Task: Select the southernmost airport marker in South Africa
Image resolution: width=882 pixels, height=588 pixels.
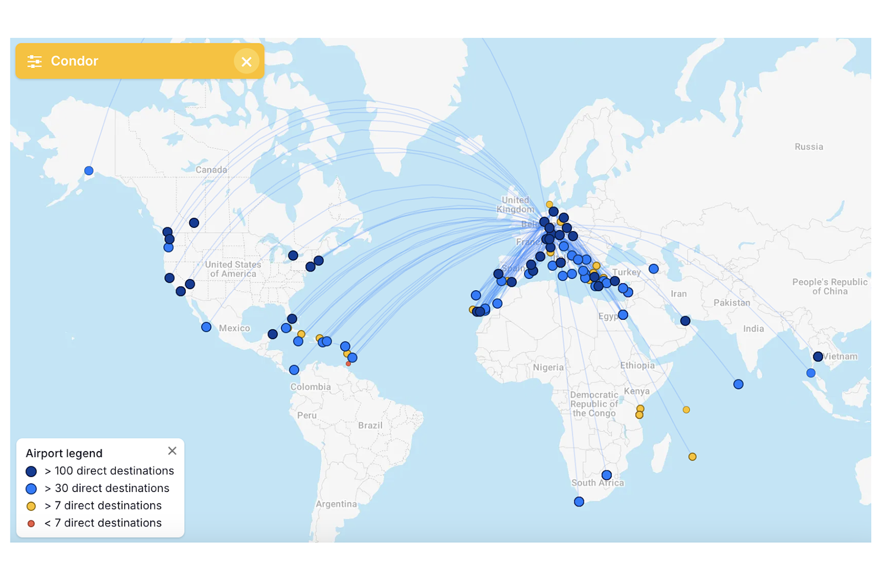Action: (579, 501)
